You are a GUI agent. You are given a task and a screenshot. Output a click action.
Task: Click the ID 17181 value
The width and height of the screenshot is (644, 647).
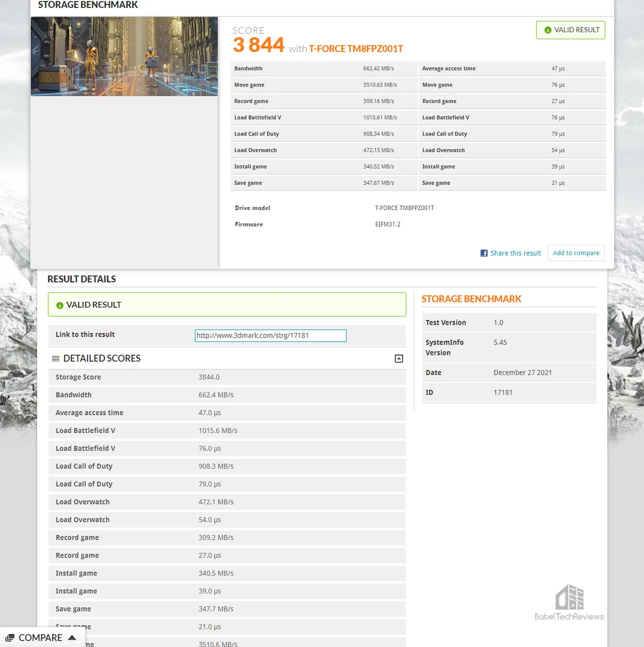point(503,392)
